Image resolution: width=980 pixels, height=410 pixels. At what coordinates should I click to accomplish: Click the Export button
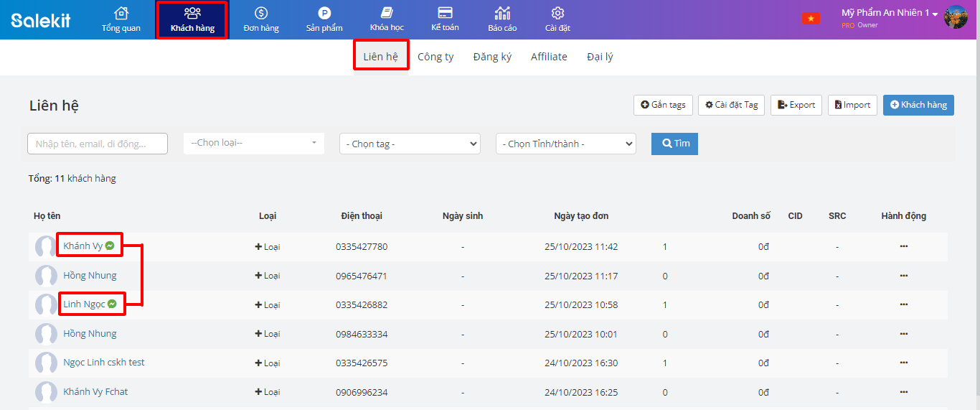796,105
